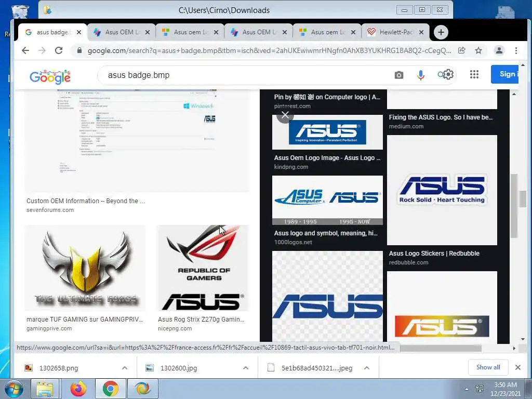The height and width of the screenshot is (399, 532).
Task: Open 'Pin by' pinterest.com result
Action: [x=327, y=97]
